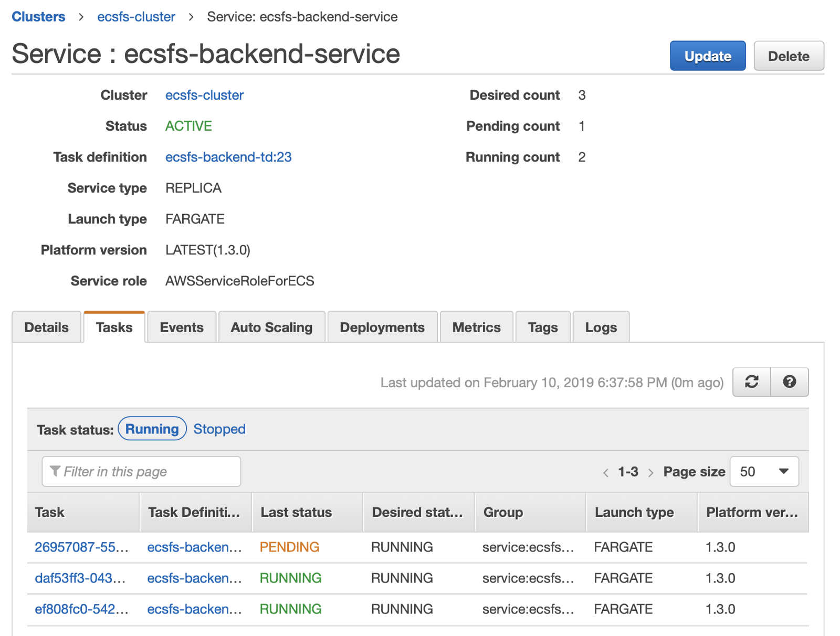Open the Logs tab
Viewport: 840px width, 636px height.
601,327
